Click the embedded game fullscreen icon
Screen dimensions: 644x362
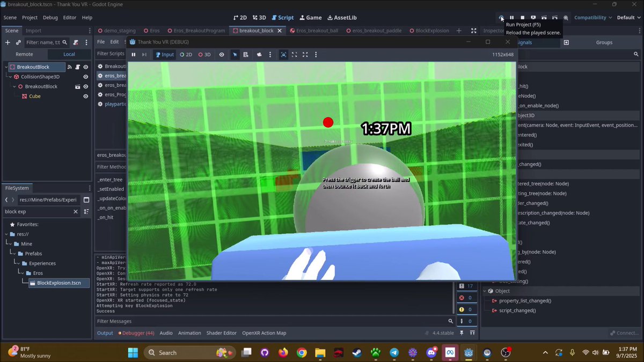pos(294,54)
